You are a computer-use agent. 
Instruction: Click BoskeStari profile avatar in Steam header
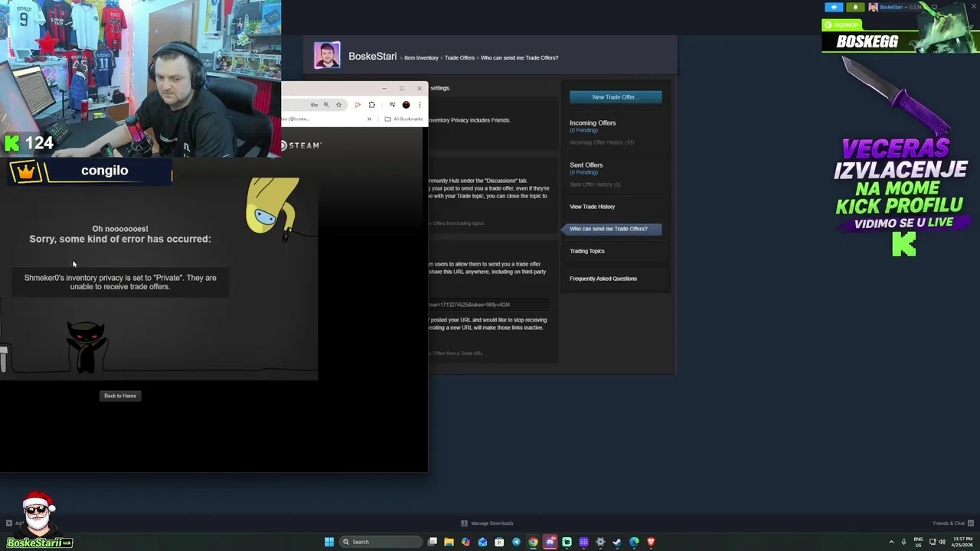pos(327,56)
